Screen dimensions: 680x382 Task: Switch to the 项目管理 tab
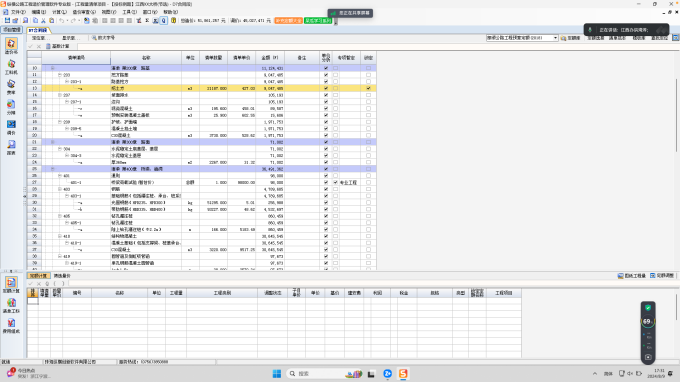(x=12, y=29)
